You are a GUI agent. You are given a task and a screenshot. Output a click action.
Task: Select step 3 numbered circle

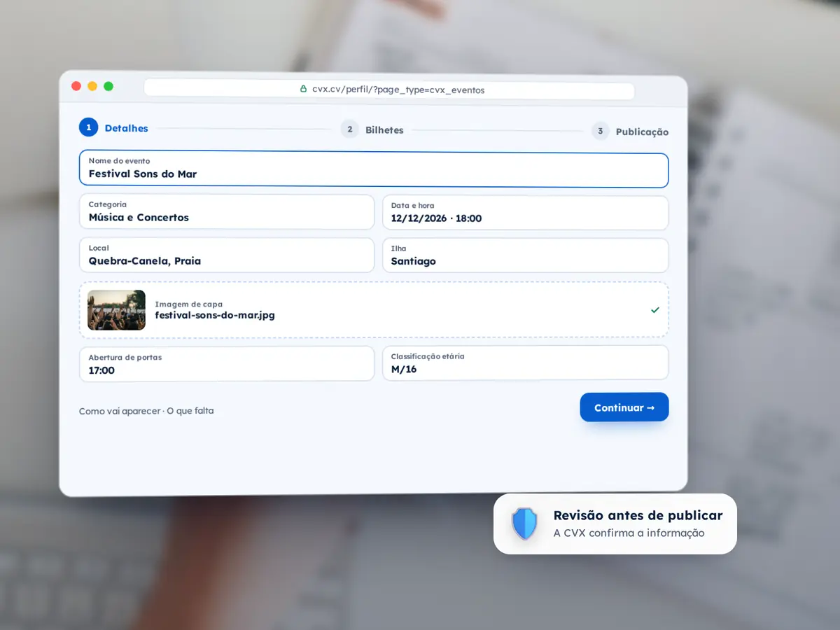(x=600, y=131)
